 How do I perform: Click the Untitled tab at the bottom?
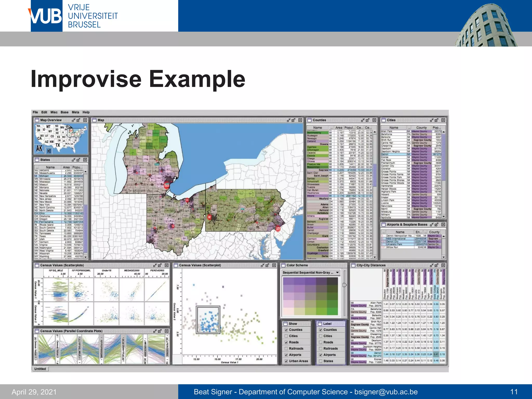pyautogui.click(x=40, y=369)
